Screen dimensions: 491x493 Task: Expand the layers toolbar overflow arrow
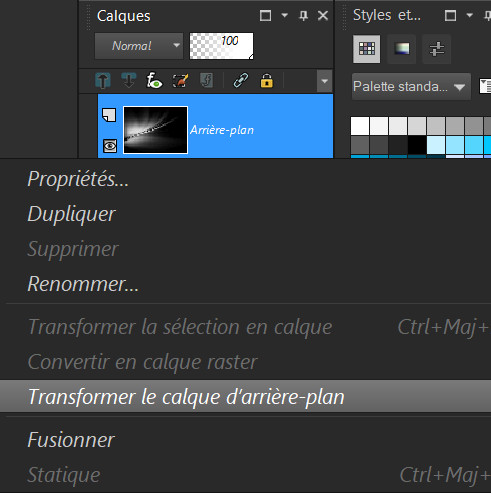click(x=324, y=81)
